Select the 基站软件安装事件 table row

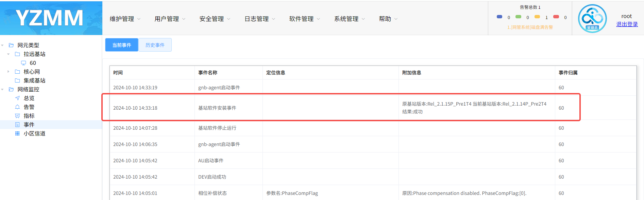tap(373, 108)
